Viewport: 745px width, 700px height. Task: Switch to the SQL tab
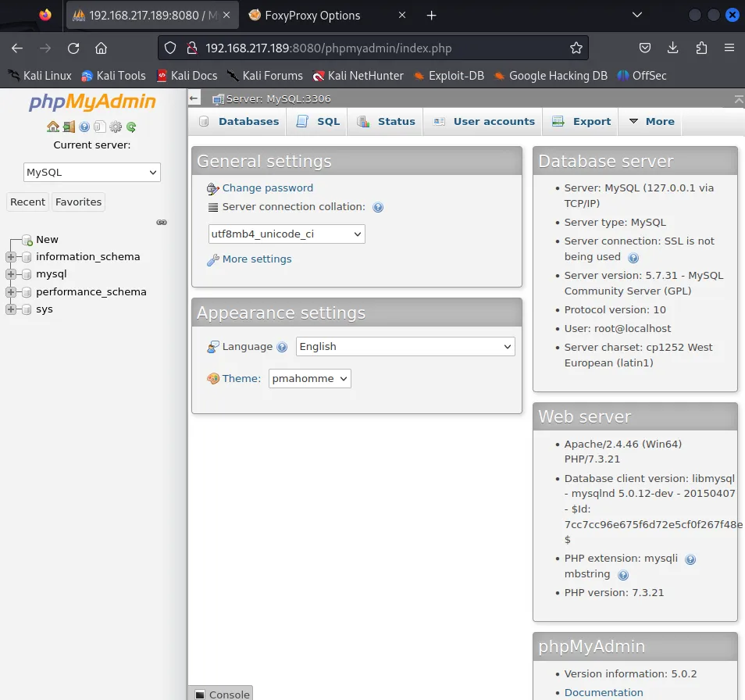pos(318,122)
